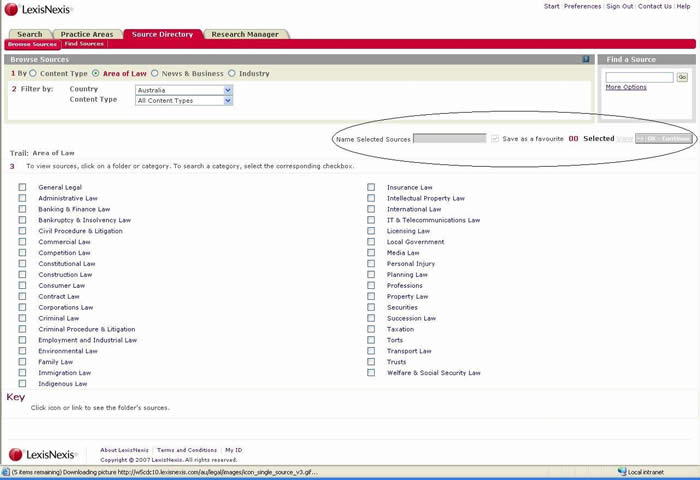Open the Environmental Law category
The height and width of the screenshot is (480, 700).
(68, 351)
